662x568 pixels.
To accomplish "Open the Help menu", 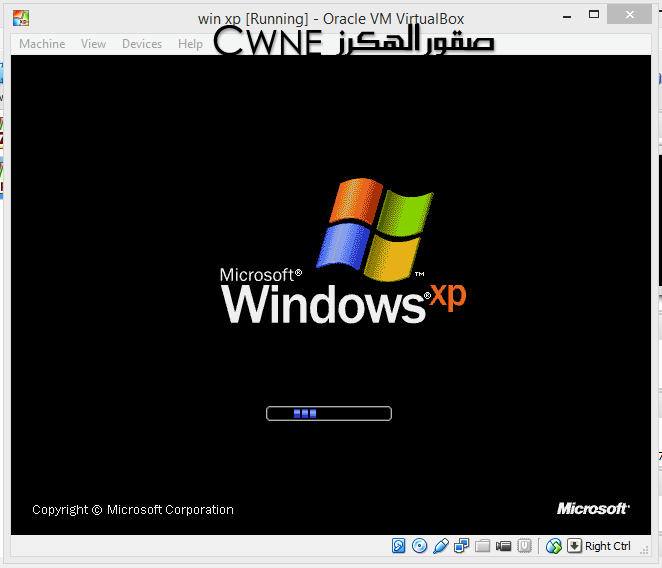I will [x=190, y=44].
